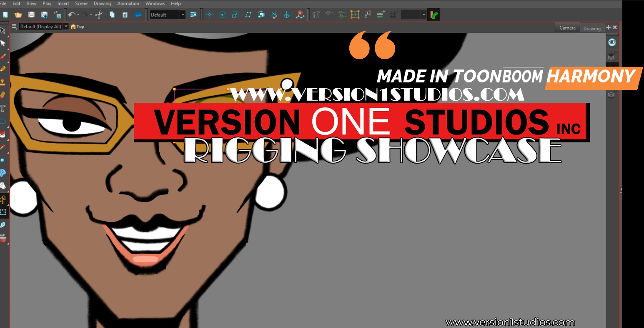Open the Scene menu

pos(81,3)
